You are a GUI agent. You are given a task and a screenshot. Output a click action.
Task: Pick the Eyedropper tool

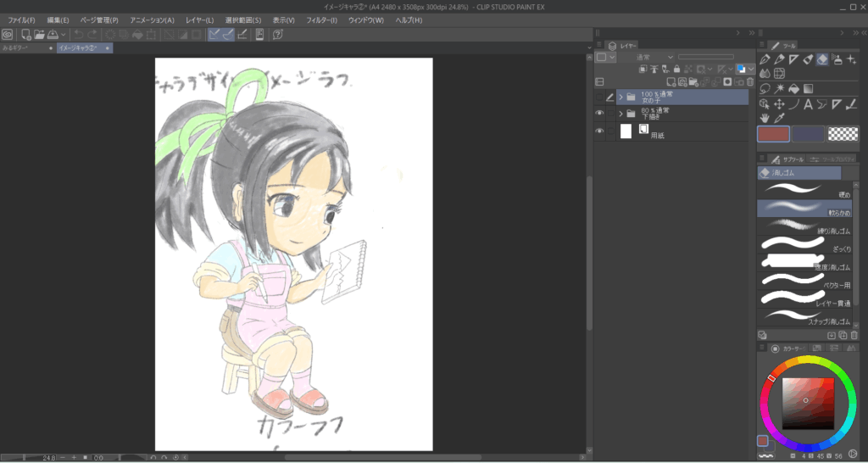click(779, 118)
